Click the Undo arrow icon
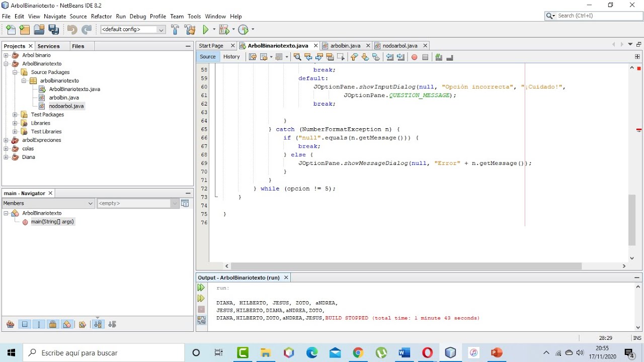Screen dimensions: 644x362 [x=72, y=30]
